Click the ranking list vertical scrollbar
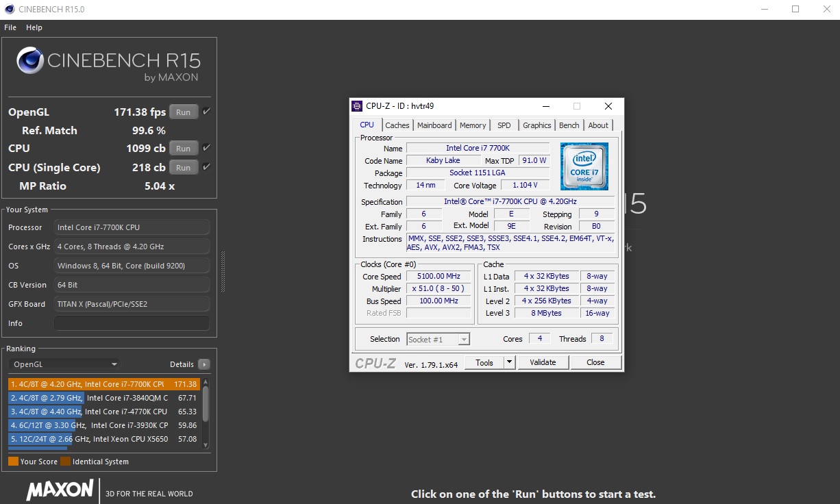Screen dimensions: 840x504 click(x=206, y=414)
